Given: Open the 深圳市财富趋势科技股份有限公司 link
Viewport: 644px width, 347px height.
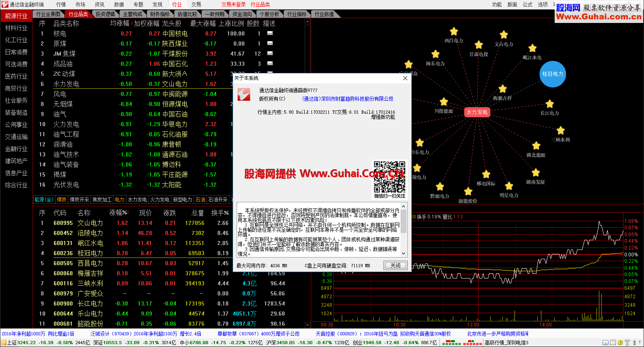Looking at the screenshot, I should [x=348, y=99].
